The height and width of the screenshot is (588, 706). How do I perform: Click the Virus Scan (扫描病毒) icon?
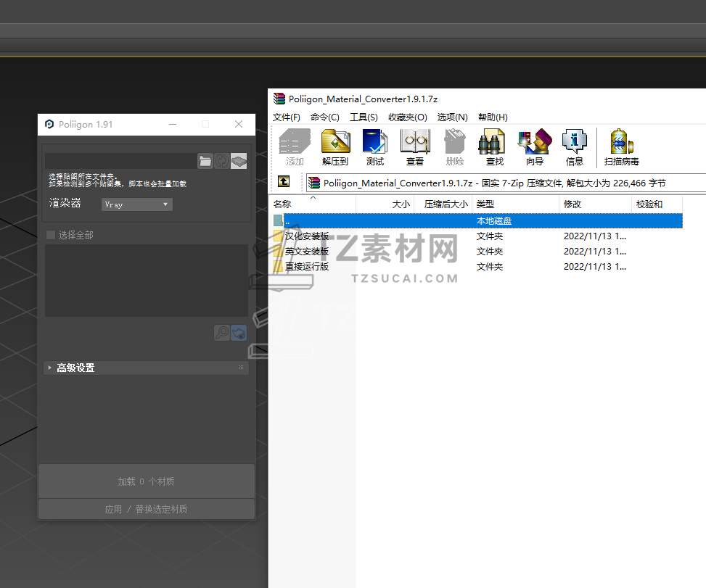[x=621, y=147]
